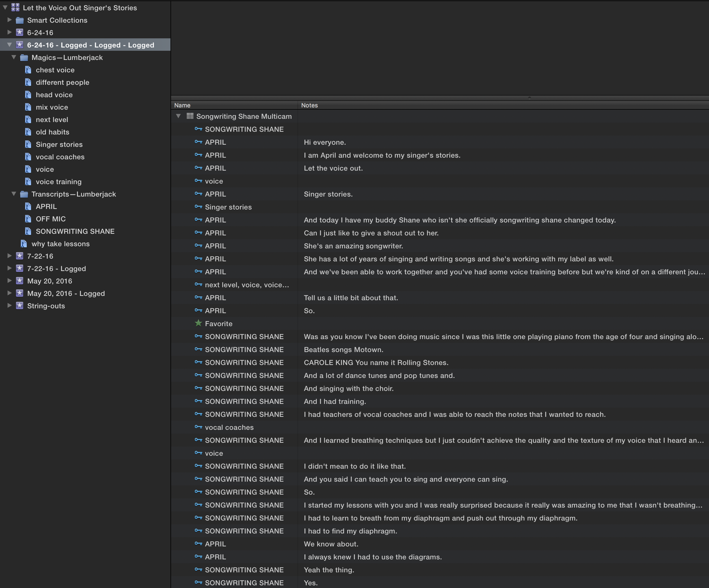Screen dimensions: 709x588
Task: Select the 'I always knew I had to use the diagrams.' row
Action: pyautogui.click(x=440, y=557)
